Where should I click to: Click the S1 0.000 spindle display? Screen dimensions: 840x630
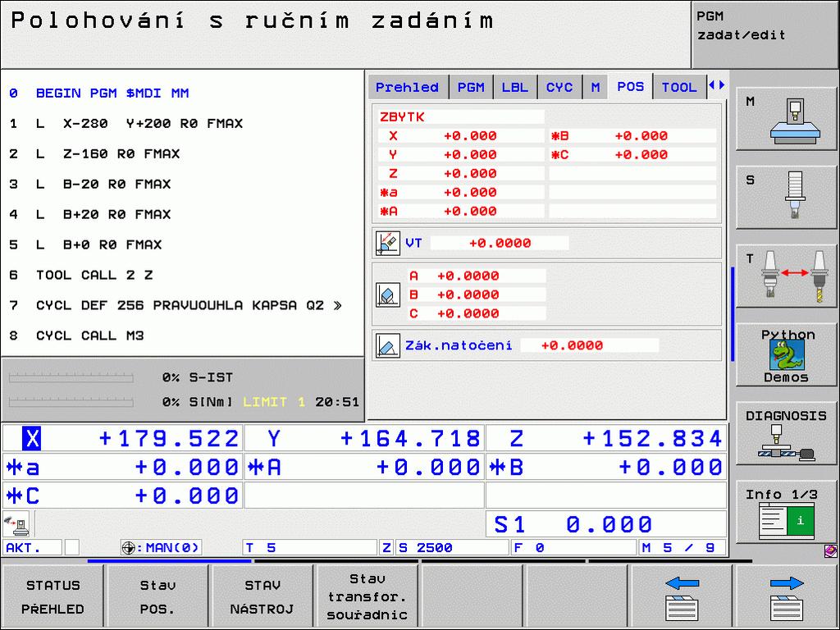tap(606, 524)
